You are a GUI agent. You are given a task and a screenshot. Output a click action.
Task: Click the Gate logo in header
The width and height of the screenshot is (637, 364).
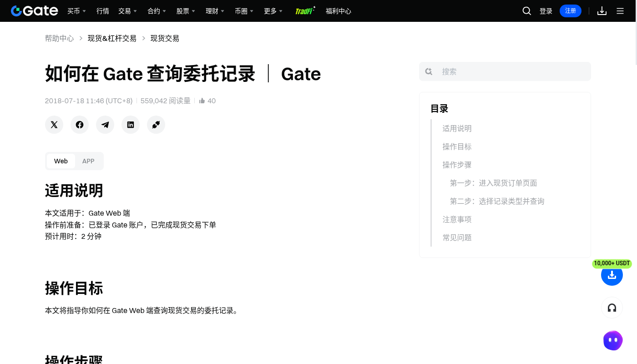pyautogui.click(x=35, y=11)
